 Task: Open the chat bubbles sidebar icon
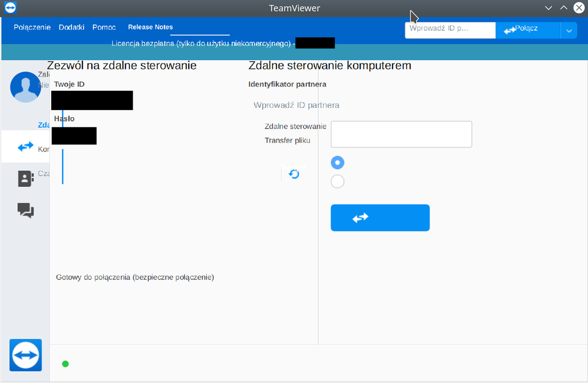click(x=25, y=210)
